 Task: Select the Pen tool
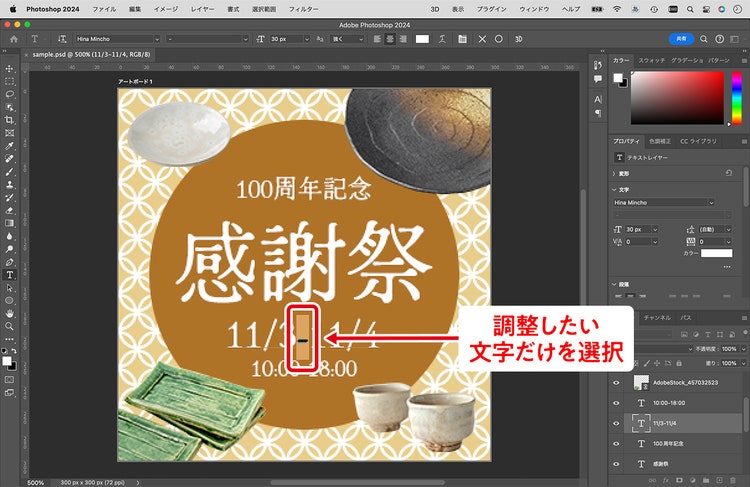[x=10, y=262]
